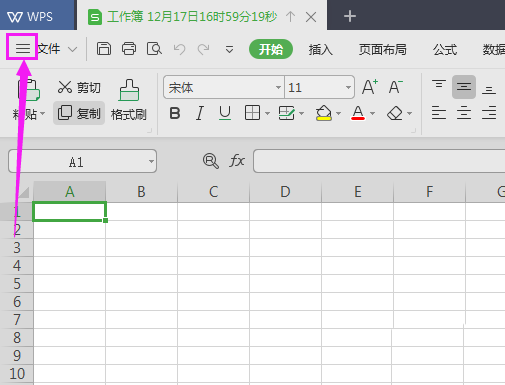Center text horizontally
Screen dimensions: 505x385
[464, 113]
